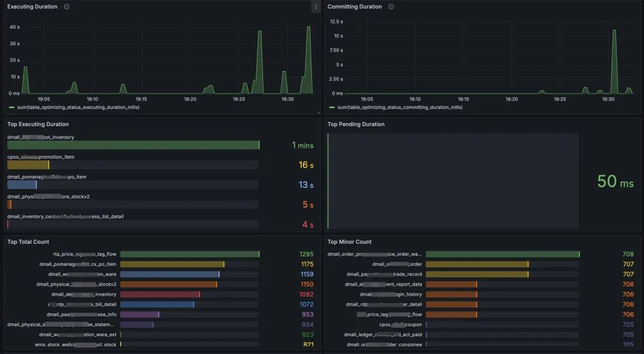Open the Top Total Count panel title
Image resolution: width=644 pixels, height=354 pixels.
click(28, 242)
